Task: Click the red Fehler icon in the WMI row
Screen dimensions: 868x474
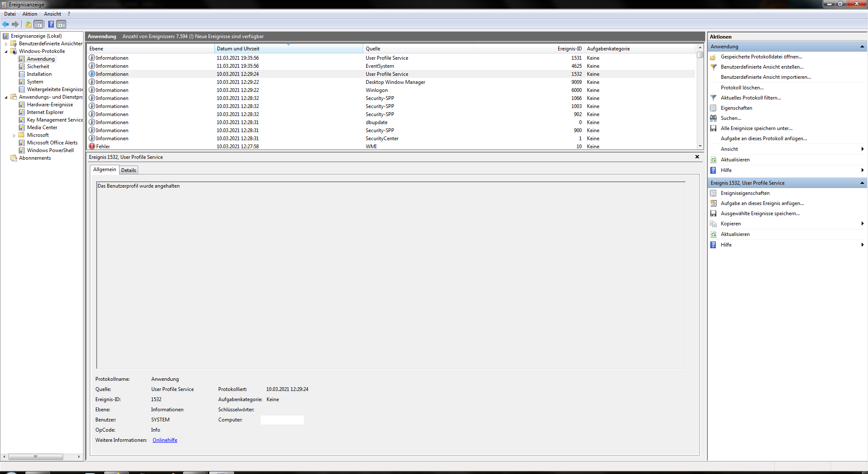Action: 92,147
